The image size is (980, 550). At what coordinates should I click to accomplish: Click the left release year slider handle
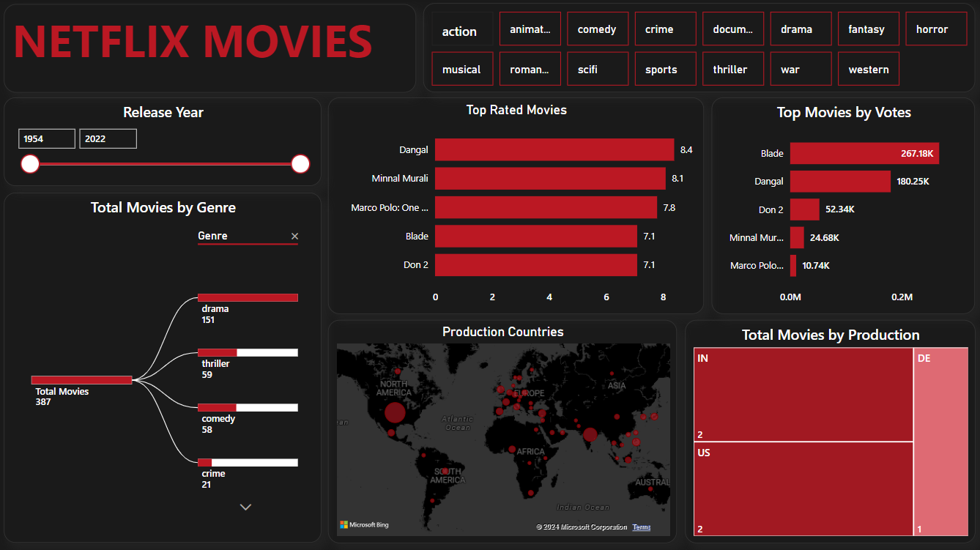click(30, 164)
